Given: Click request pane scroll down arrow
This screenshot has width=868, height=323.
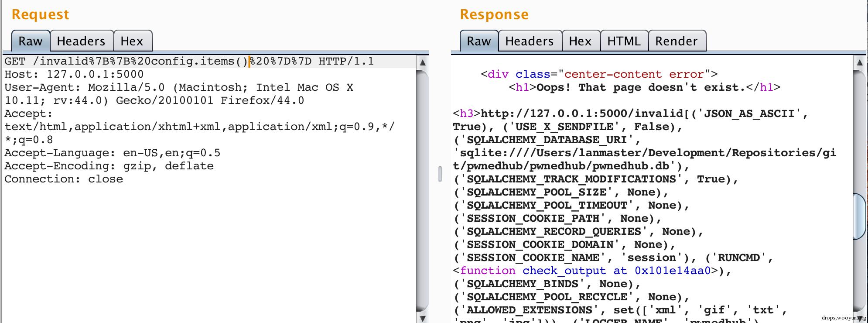Looking at the screenshot, I should pyautogui.click(x=423, y=317).
